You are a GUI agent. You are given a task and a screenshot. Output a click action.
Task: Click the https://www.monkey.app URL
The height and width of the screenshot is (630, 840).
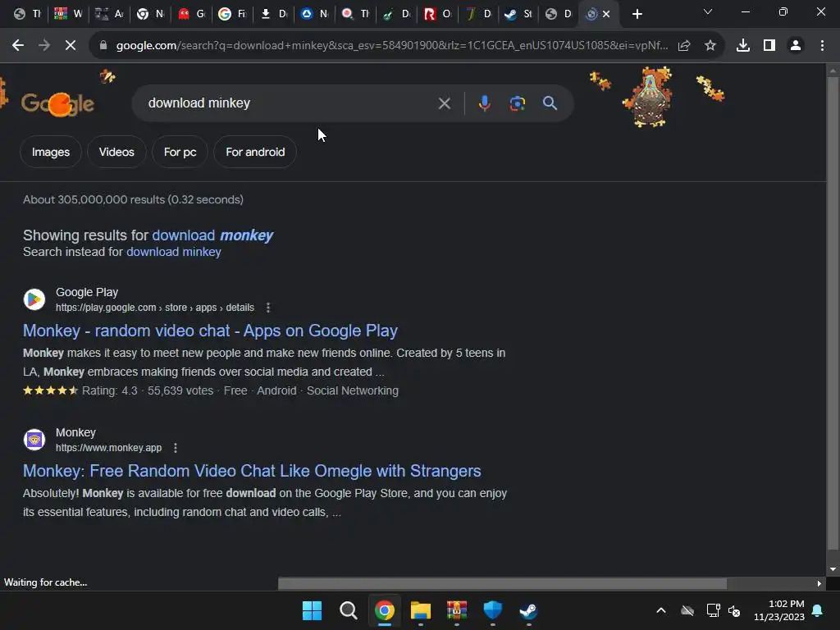click(x=109, y=448)
